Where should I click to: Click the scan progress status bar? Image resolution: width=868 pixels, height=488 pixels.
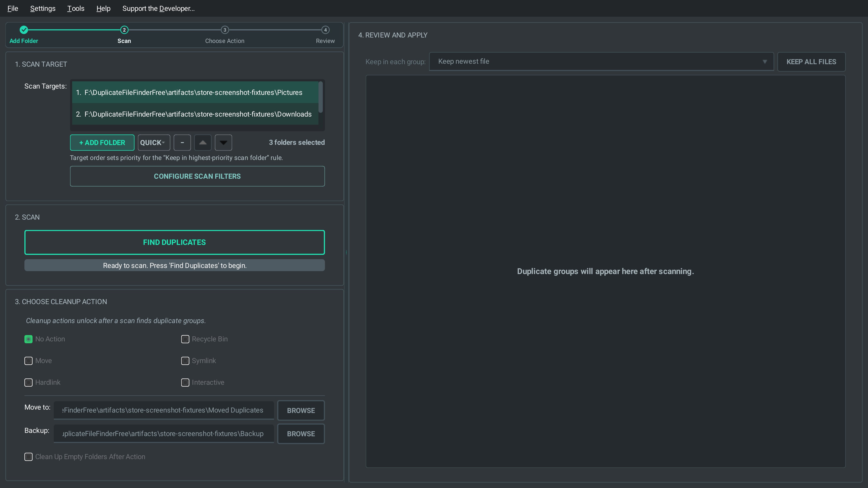175,265
